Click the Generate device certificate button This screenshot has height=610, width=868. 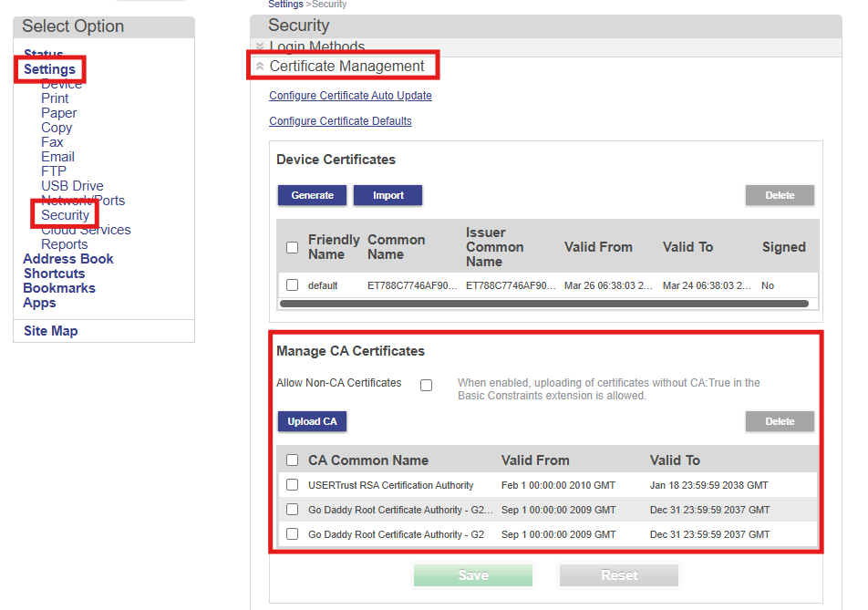pos(312,195)
